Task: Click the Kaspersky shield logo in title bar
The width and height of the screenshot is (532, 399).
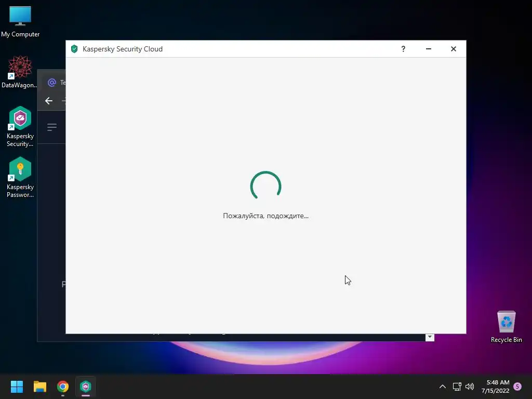Action: coord(74,49)
